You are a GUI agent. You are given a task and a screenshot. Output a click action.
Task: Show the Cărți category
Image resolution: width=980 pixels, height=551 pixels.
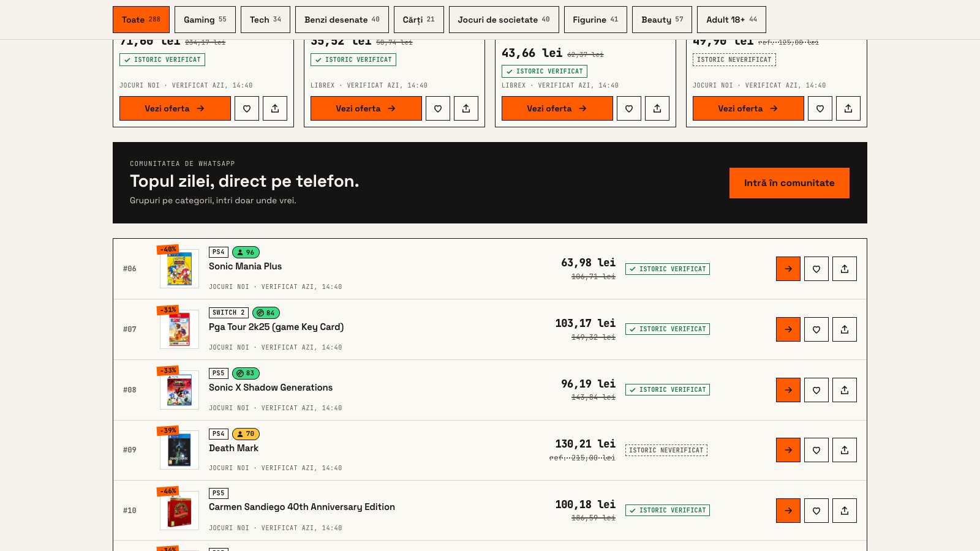click(419, 20)
